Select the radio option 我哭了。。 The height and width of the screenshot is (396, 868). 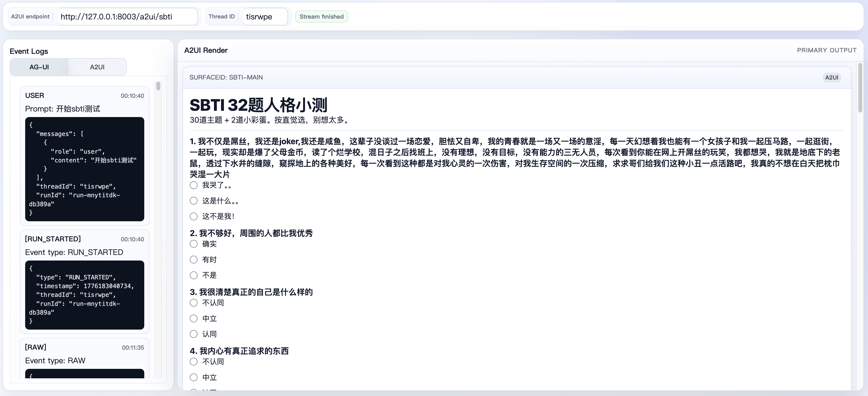click(x=193, y=185)
